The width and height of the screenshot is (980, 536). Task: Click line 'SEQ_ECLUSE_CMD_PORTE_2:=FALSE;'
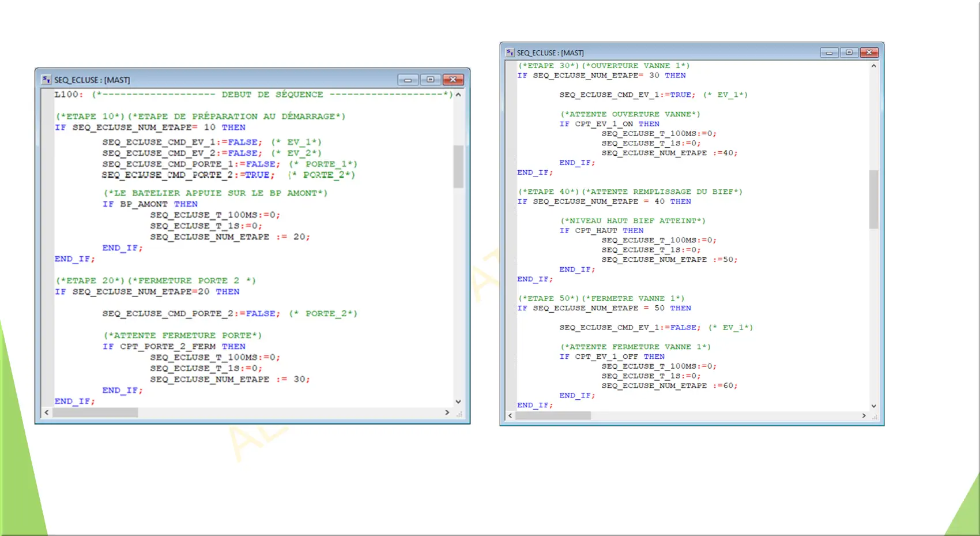[x=191, y=314]
